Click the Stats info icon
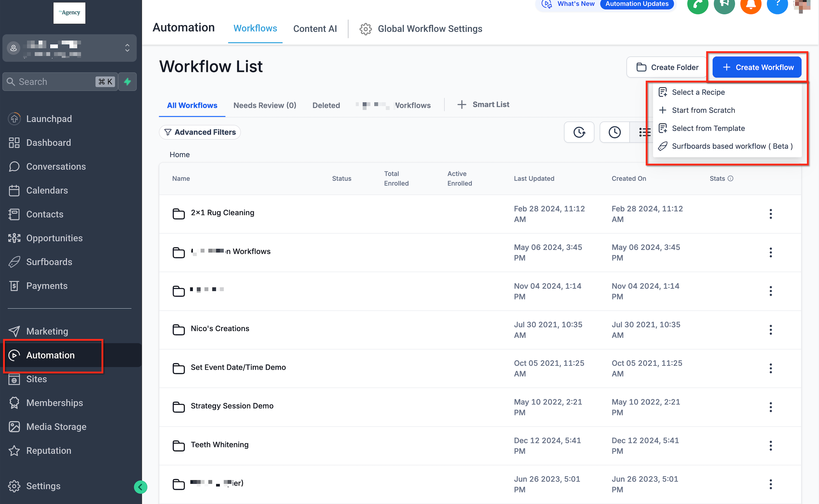The height and width of the screenshot is (504, 819). 730,179
